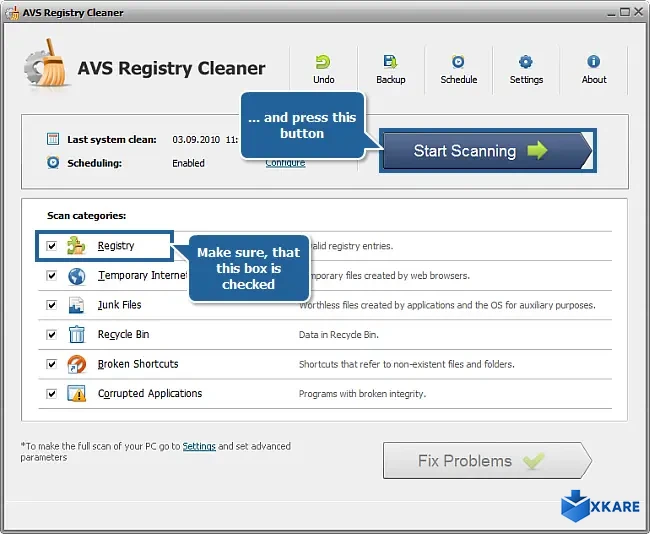Image resolution: width=650 pixels, height=534 pixels.
Task: Open the Backup toolbar icon
Action: (390, 62)
